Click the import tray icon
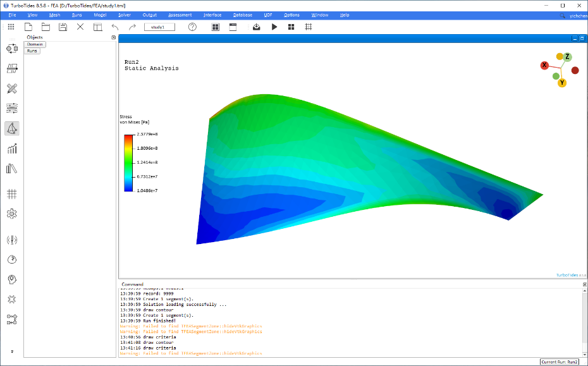Viewport: 588px width, 366px height. point(257,27)
